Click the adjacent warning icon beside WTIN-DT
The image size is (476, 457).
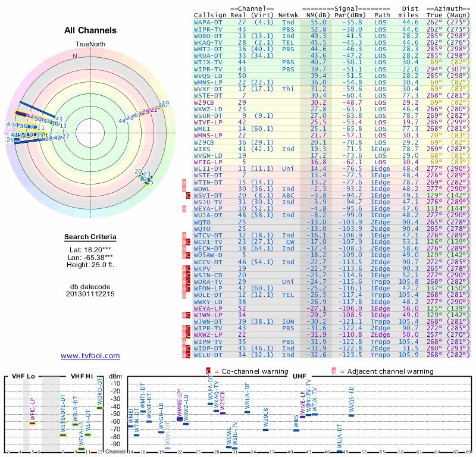[184, 182]
